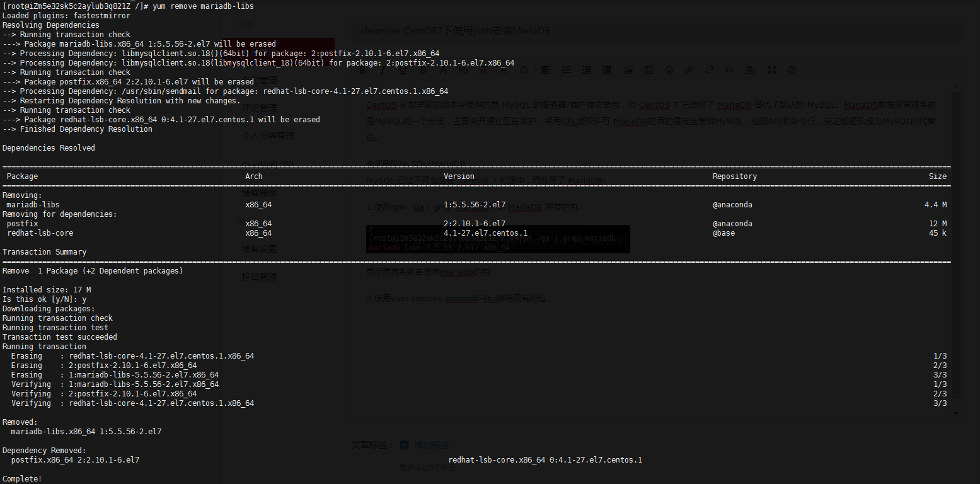
Task: Click 'Removed:' heading in terminal
Action: tap(20, 422)
